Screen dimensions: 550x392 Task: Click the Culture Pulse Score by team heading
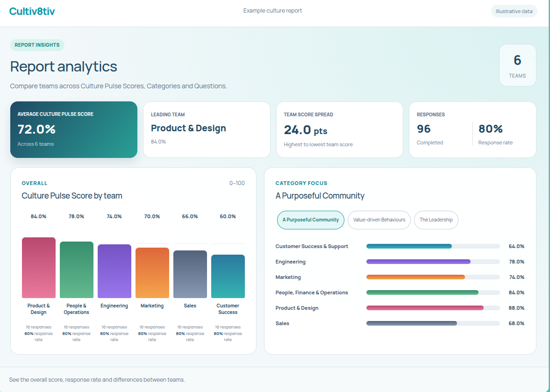(x=72, y=196)
